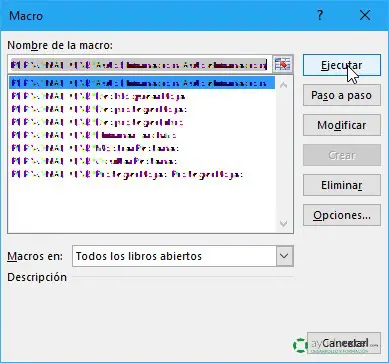Click the macro list scroll-up arrow
This screenshot has width=389, height=363.
tap(284, 85)
